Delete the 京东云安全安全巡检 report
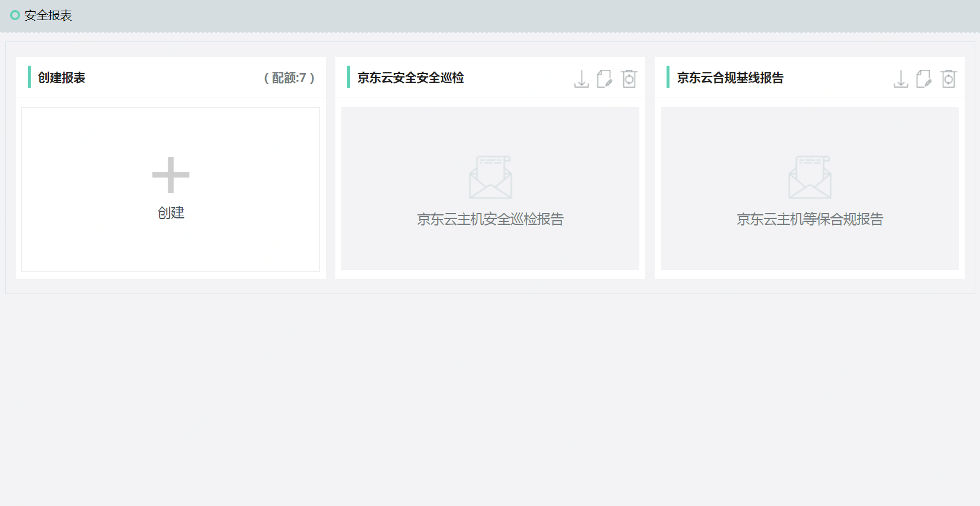The image size is (980, 506). point(629,79)
